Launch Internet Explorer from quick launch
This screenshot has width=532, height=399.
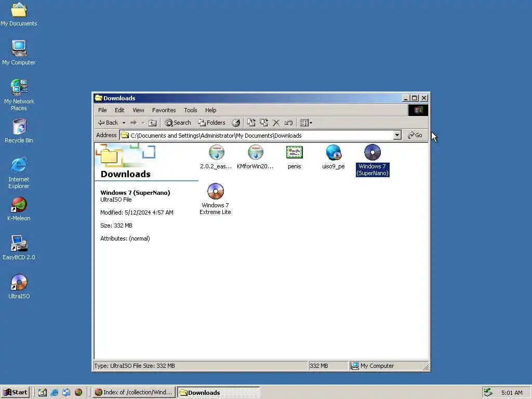pos(54,392)
